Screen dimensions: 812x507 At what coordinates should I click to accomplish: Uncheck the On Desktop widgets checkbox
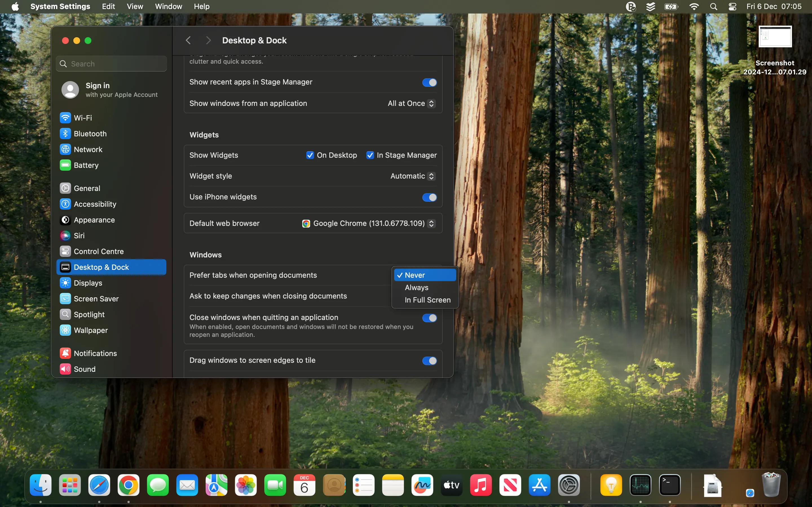(x=309, y=155)
